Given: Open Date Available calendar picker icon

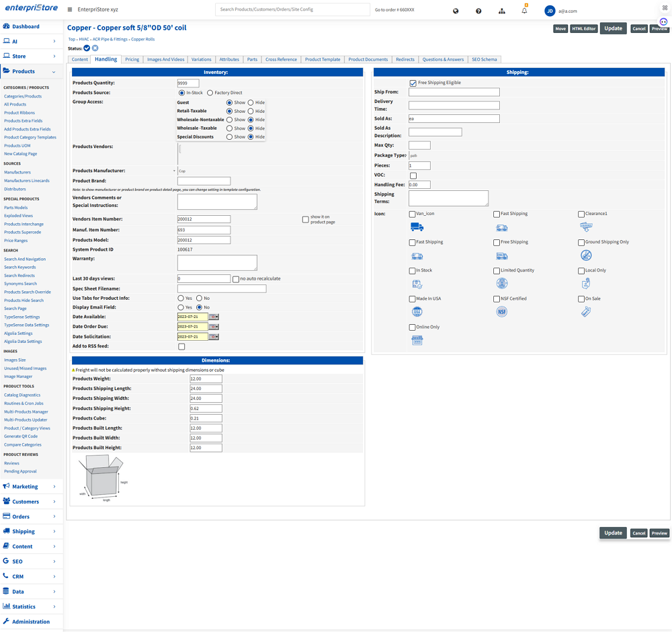Looking at the screenshot, I should [x=214, y=317].
